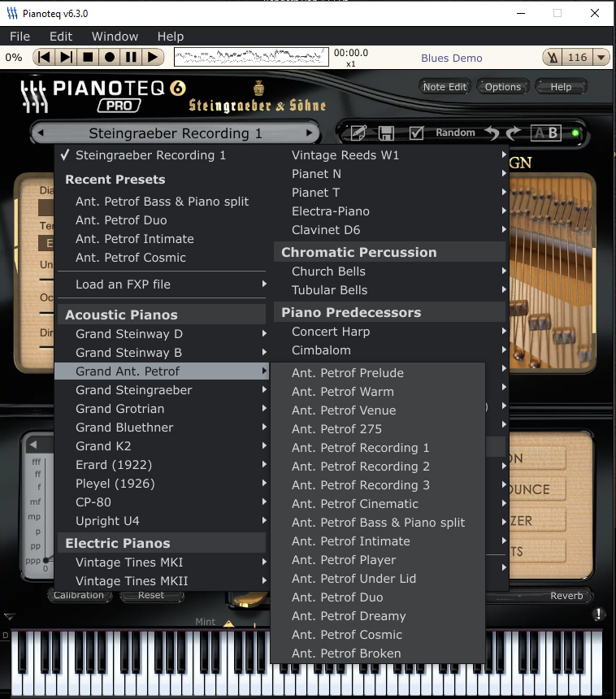Open the Edit menu
Image resolution: width=616 pixels, height=699 pixels.
click(x=61, y=37)
